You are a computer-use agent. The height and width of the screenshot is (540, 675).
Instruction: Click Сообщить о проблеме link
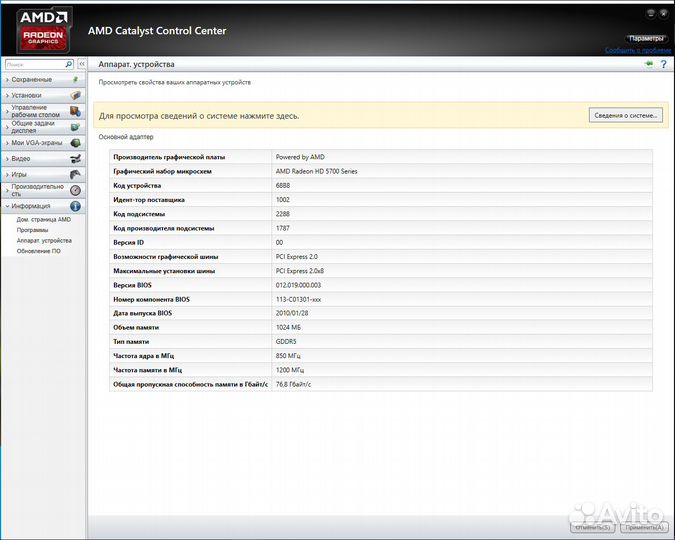coord(638,50)
